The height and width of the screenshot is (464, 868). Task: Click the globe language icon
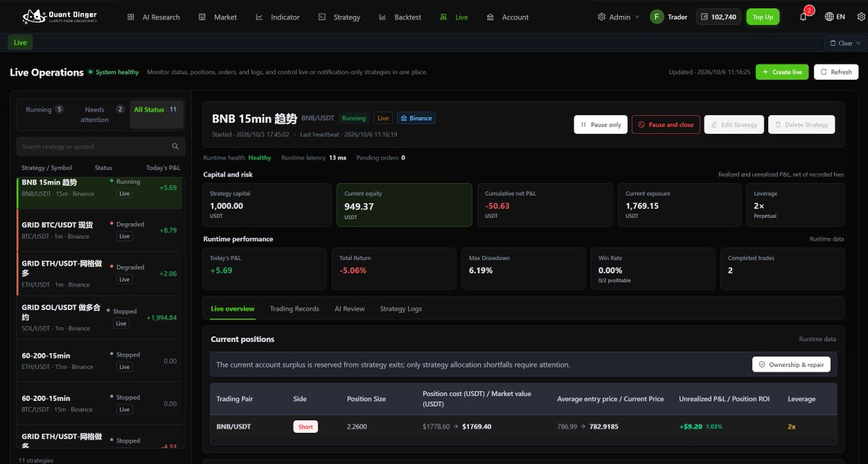pos(829,17)
